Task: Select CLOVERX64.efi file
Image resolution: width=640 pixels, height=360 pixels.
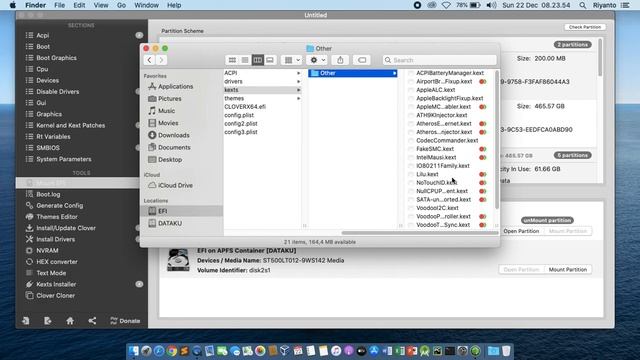Action: 245,107
